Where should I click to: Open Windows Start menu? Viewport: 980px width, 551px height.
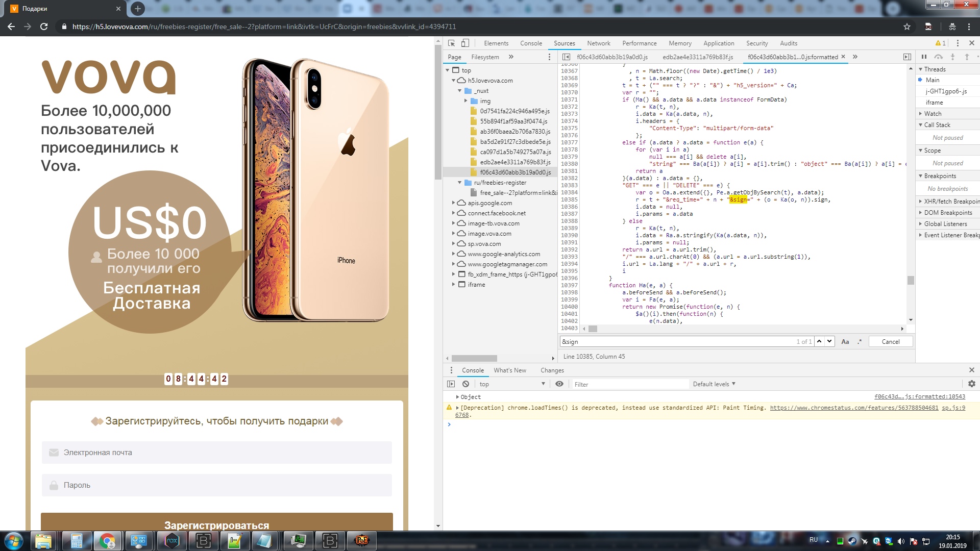[14, 540]
